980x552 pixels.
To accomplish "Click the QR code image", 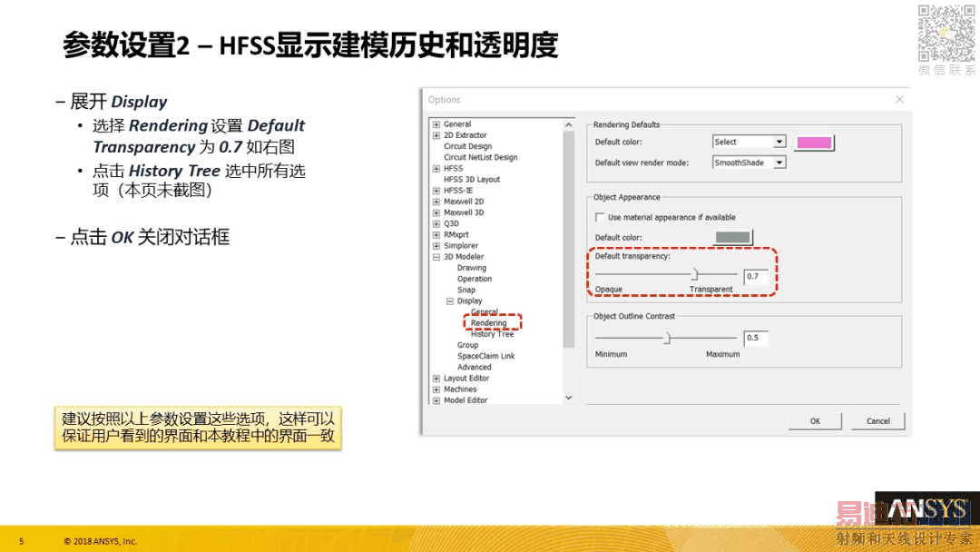I will coord(946,33).
